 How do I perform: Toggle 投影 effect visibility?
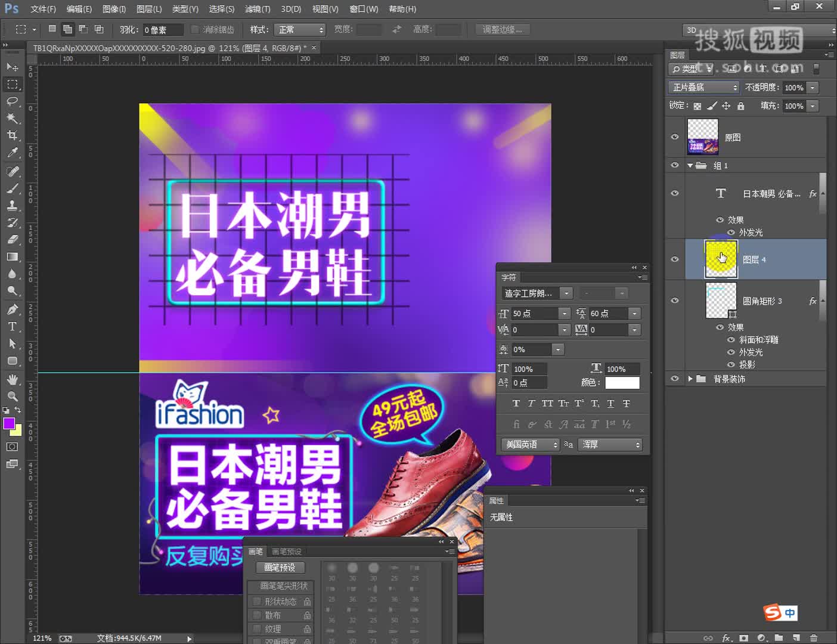pos(731,364)
